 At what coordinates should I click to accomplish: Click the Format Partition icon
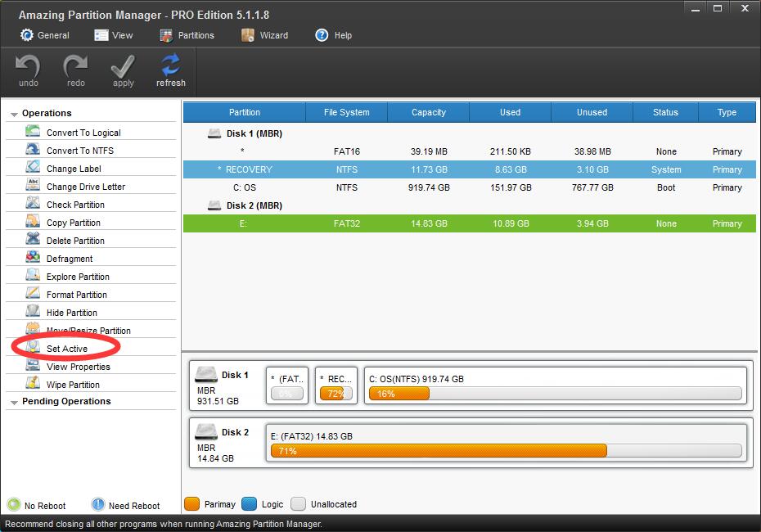[x=33, y=293]
